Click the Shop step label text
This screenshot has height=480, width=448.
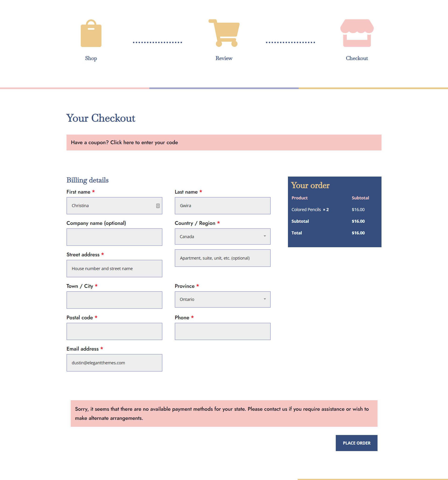coord(91,58)
